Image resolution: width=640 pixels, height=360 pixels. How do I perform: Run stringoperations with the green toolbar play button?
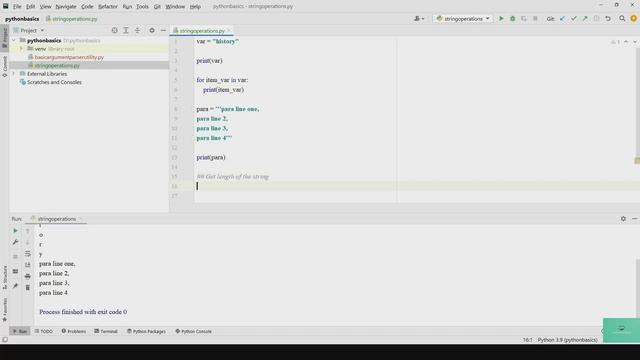click(x=501, y=19)
